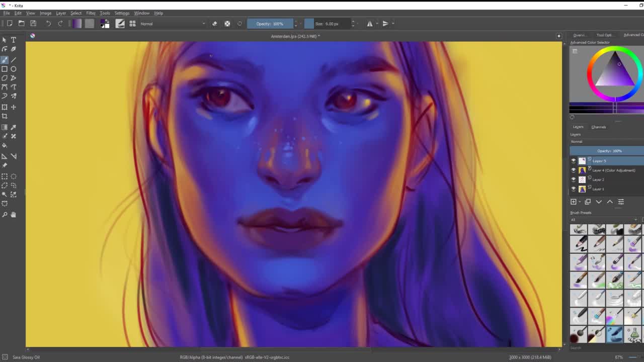Toggle eraser mode

pos(215,24)
